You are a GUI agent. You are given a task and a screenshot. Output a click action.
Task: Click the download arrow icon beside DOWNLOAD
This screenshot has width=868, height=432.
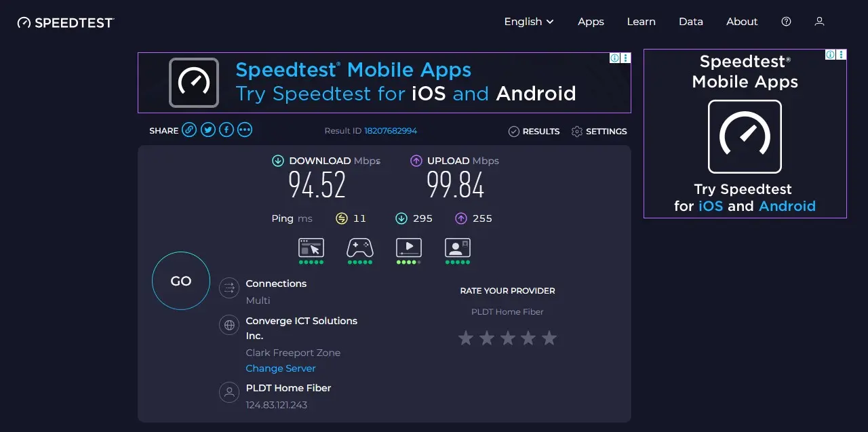(278, 161)
